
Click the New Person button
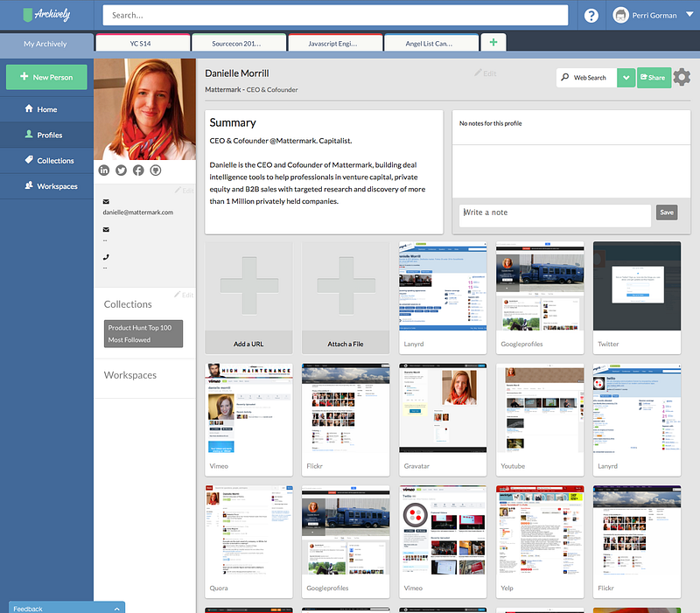click(x=46, y=77)
